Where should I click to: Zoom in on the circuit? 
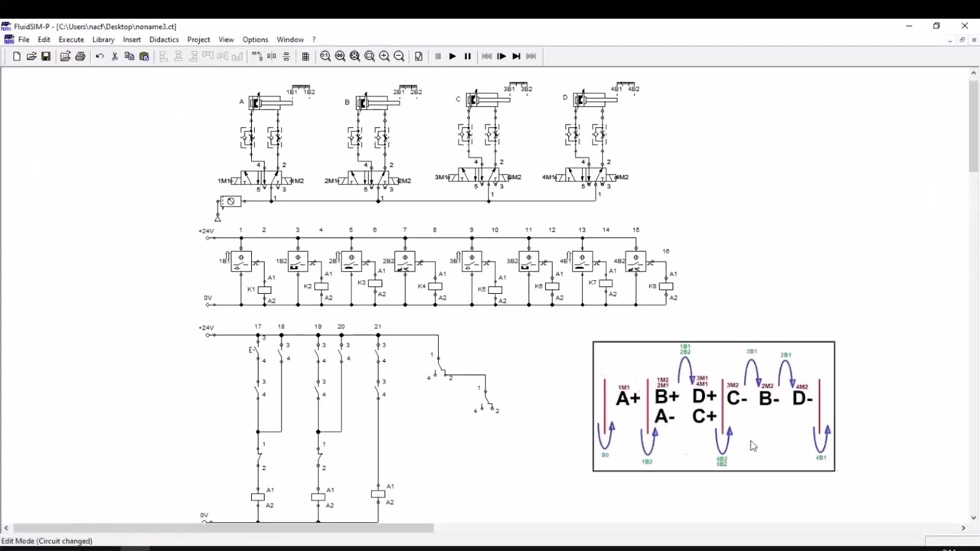(x=384, y=56)
